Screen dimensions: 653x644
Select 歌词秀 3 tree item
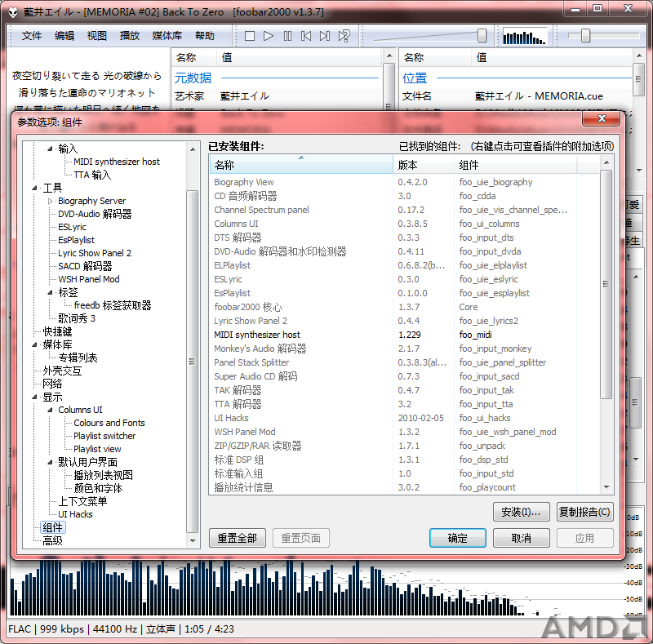pos(77,318)
